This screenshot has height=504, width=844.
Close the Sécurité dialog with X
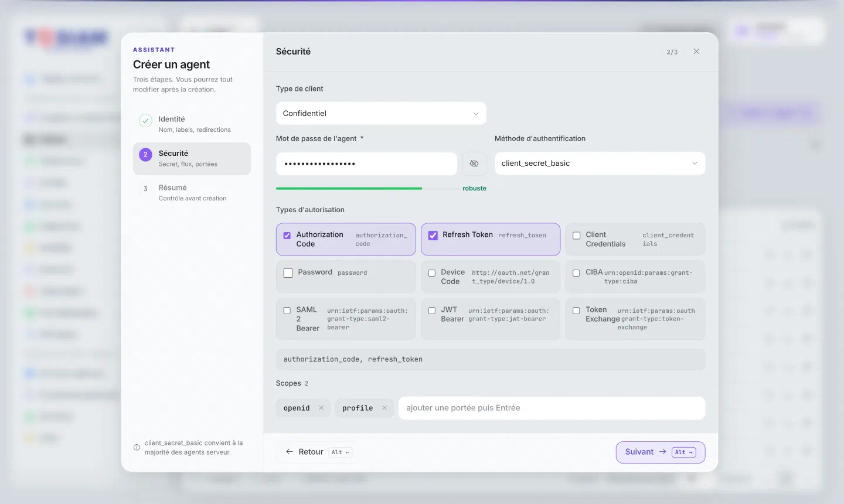(696, 52)
